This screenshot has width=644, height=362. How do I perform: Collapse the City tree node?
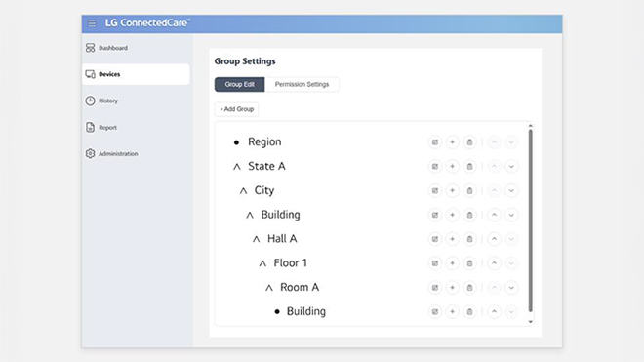pos(243,190)
